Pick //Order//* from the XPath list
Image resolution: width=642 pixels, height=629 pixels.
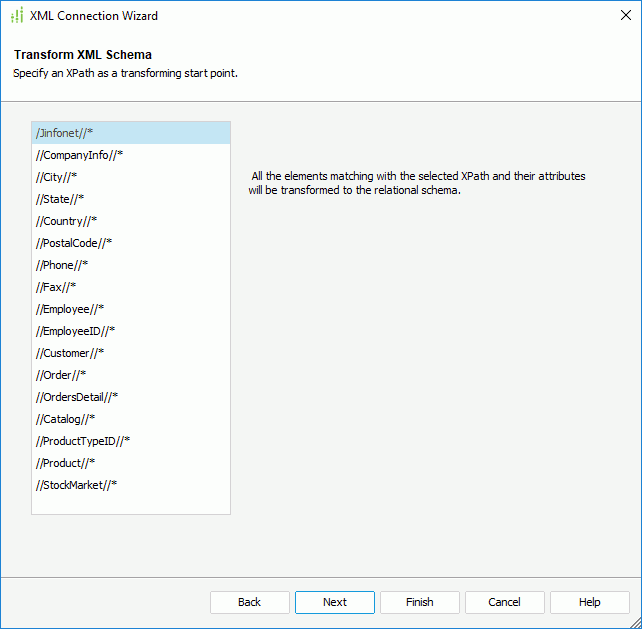[x=61, y=375]
